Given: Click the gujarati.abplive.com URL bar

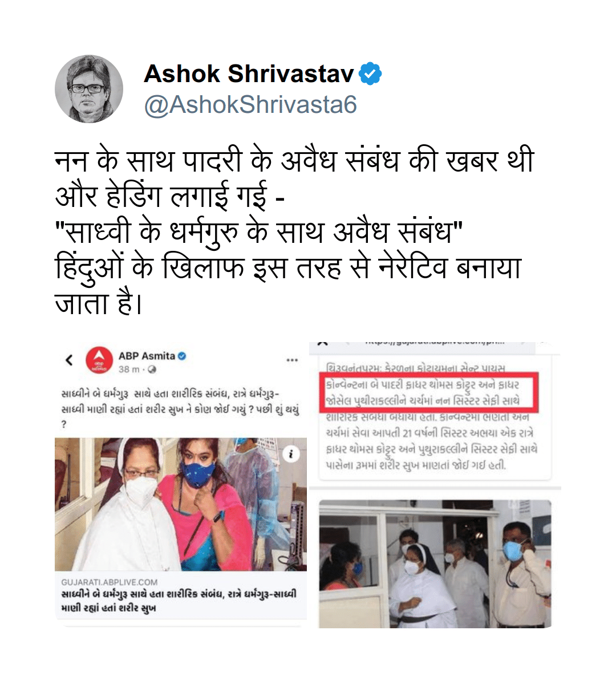Looking at the screenshot, I should click(434, 343).
